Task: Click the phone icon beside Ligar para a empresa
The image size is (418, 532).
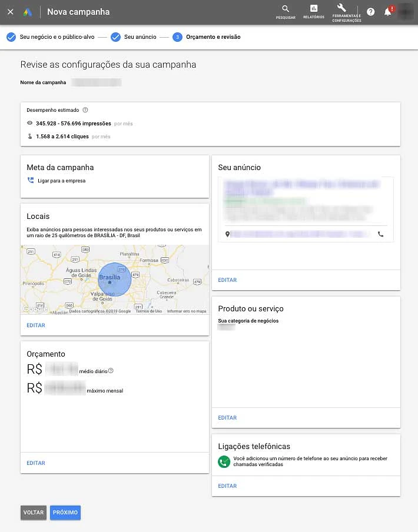Action: [31, 180]
